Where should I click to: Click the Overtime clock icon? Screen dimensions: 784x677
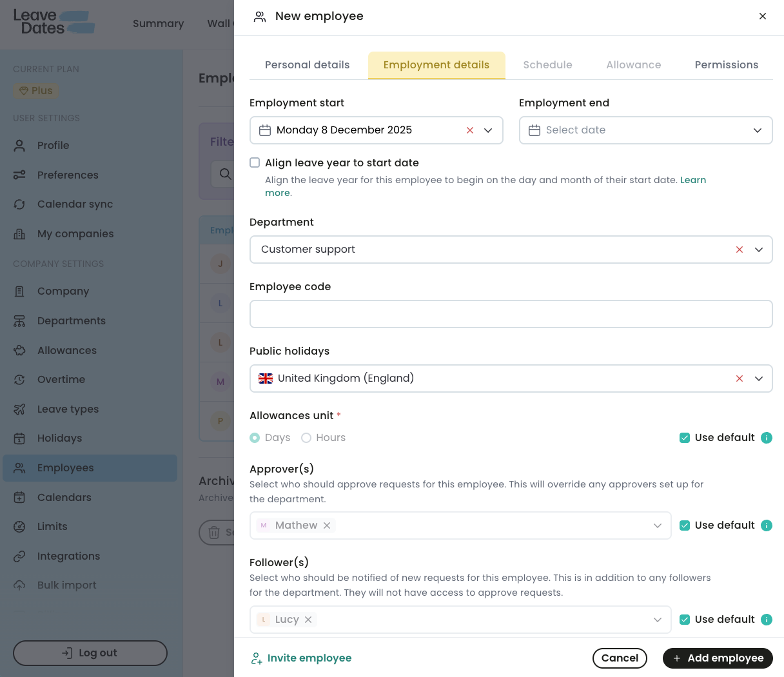tap(19, 380)
